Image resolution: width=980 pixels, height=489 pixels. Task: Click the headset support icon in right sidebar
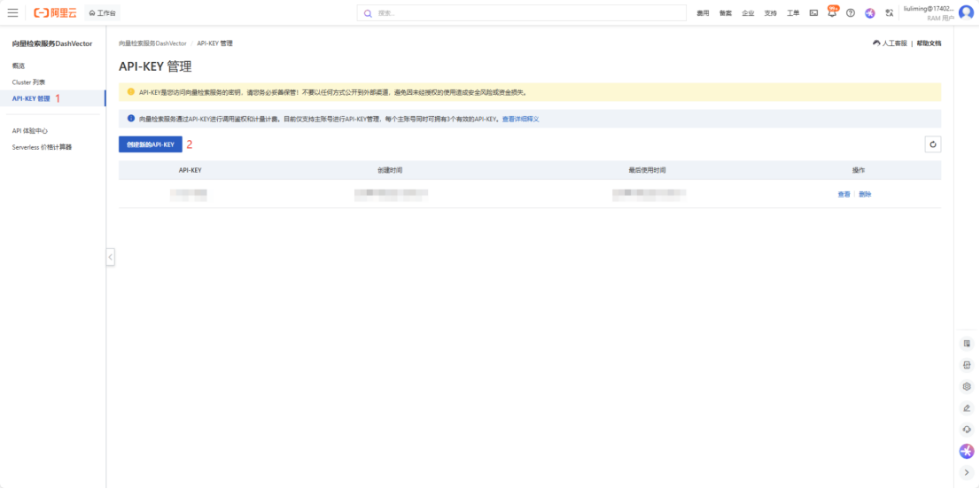967,429
